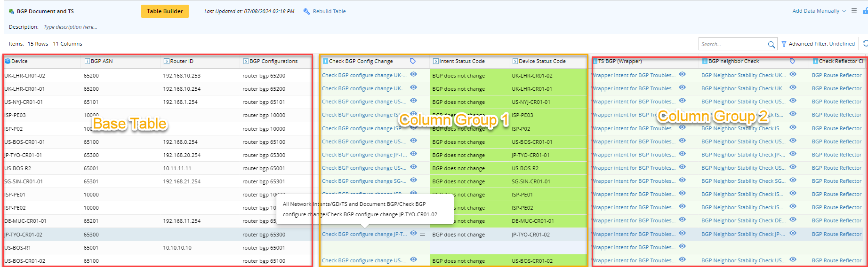Click the magnifier icon in the search box

point(772,44)
